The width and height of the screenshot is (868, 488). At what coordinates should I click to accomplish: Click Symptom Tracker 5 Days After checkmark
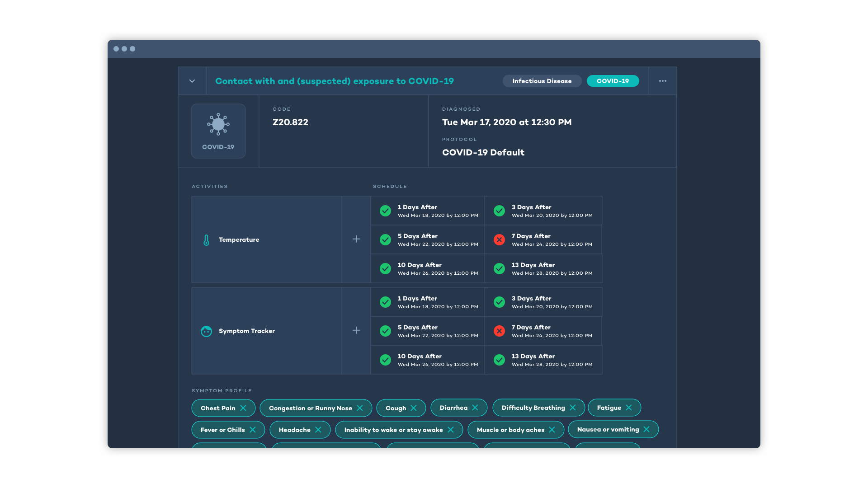click(385, 331)
